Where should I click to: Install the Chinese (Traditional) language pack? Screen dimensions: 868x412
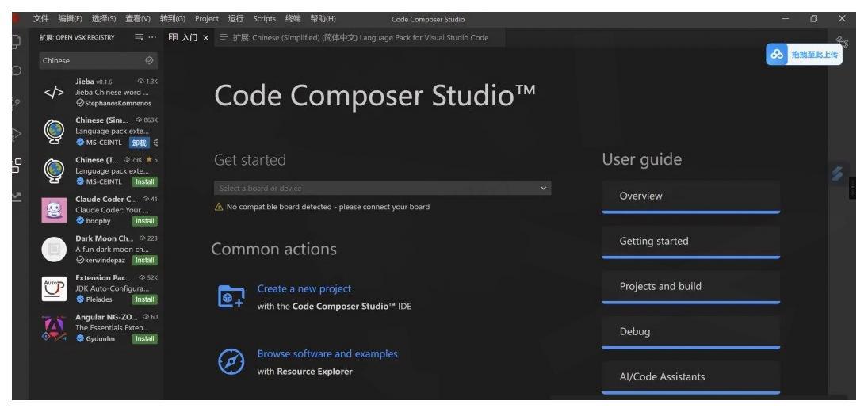coord(144,182)
